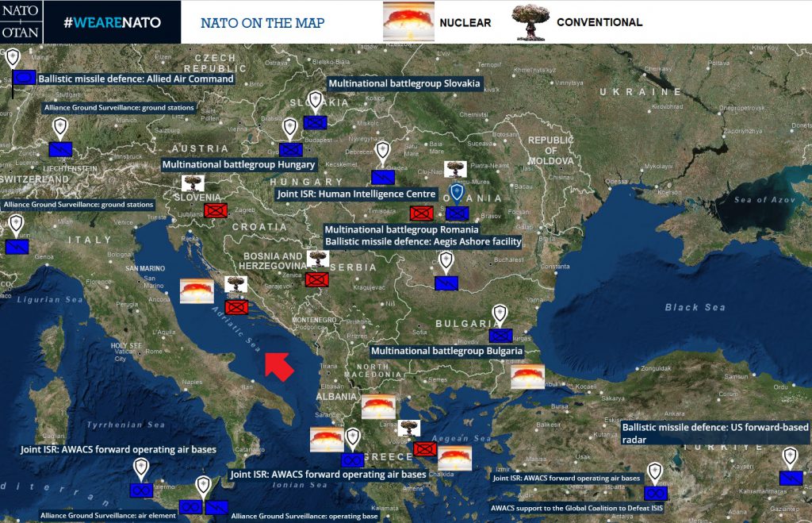The width and height of the screenshot is (812, 523).
Task: Click blue symbol above Human Intelligence Centre label
Action: 383,177
